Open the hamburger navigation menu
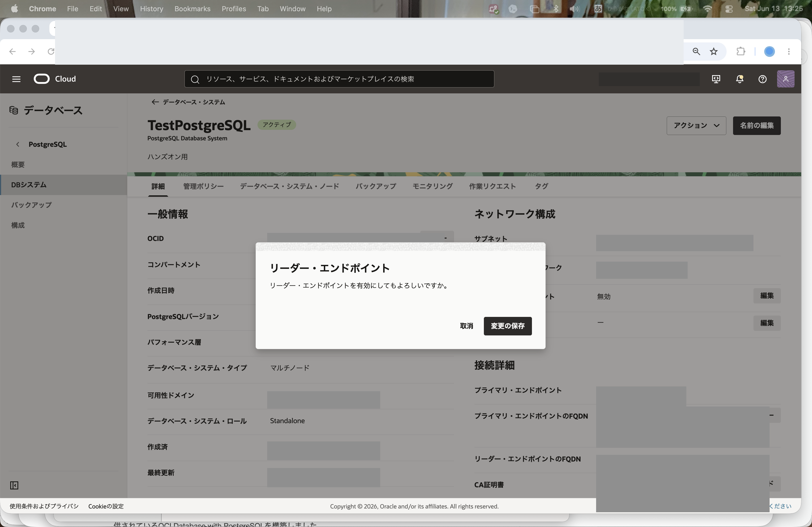The width and height of the screenshot is (812, 527). (16, 79)
